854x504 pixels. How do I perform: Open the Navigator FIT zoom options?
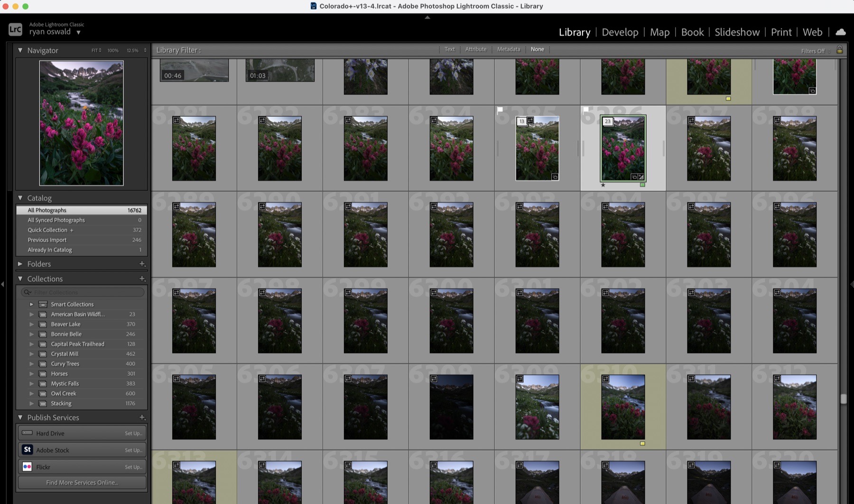point(96,50)
